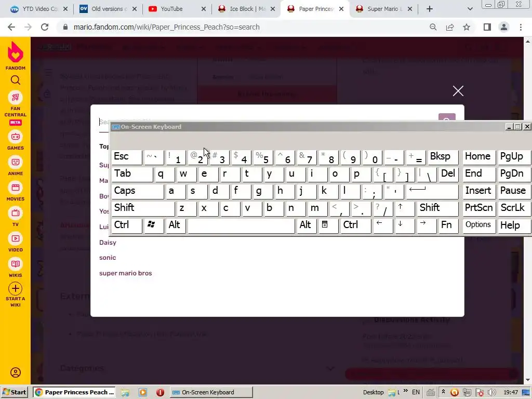Select the super mario bros suggestion
Viewport: 532px width, 399px height.
[126, 273]
